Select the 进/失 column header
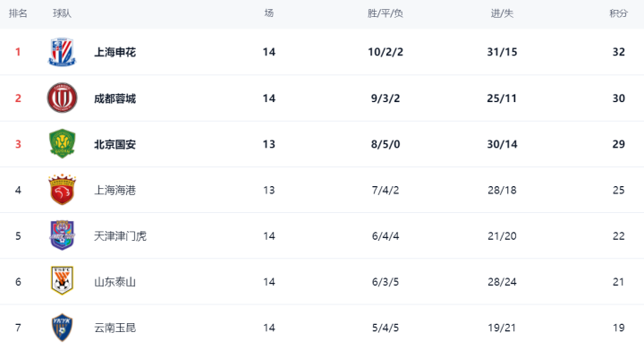The height and width of the screenshot is (350, 644). (x=502, y=13)
